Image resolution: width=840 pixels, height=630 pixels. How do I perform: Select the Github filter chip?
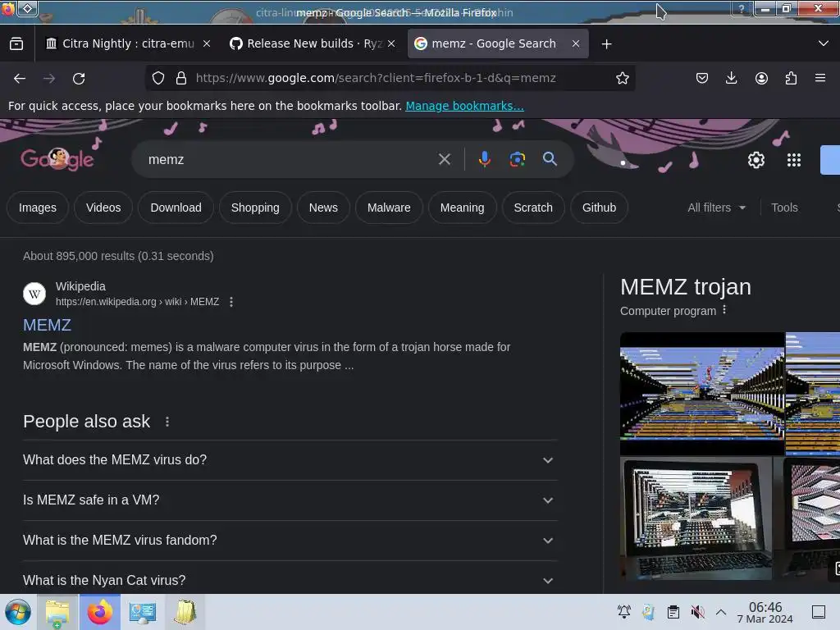pyautogui.click(x=599, y=208)
